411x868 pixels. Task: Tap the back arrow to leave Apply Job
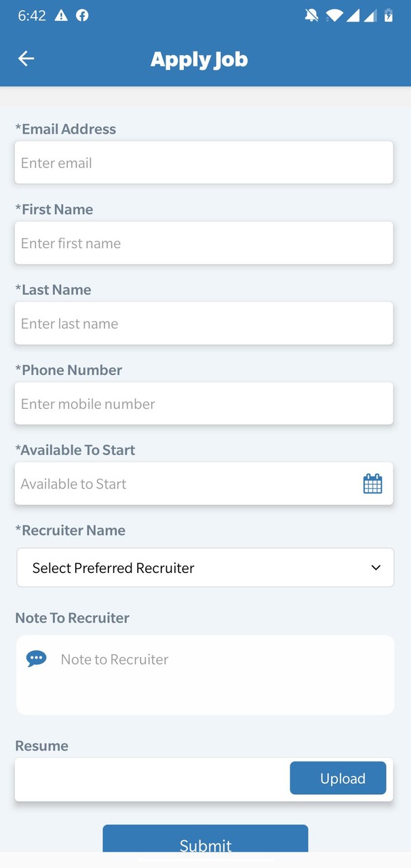(26, 58)
